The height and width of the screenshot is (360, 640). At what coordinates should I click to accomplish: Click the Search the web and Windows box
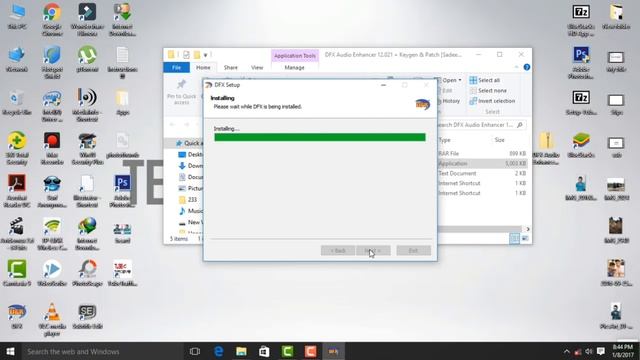pos(102,351)
